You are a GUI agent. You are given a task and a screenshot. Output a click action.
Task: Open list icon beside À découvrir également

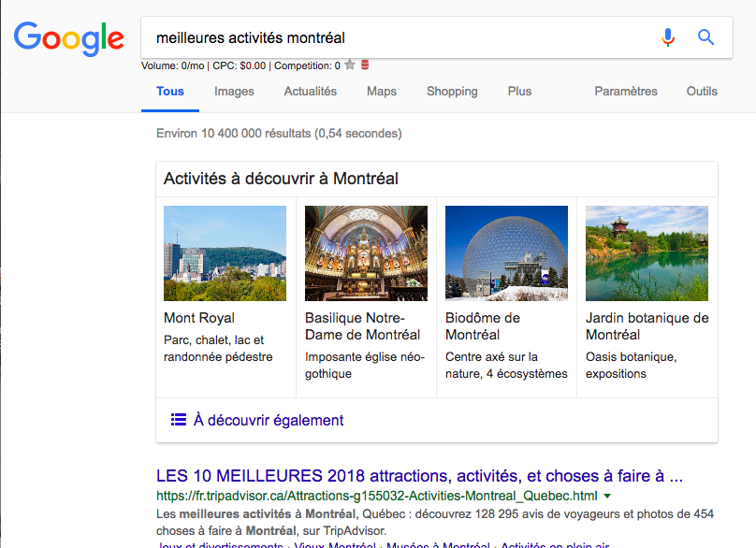point(179,420)
